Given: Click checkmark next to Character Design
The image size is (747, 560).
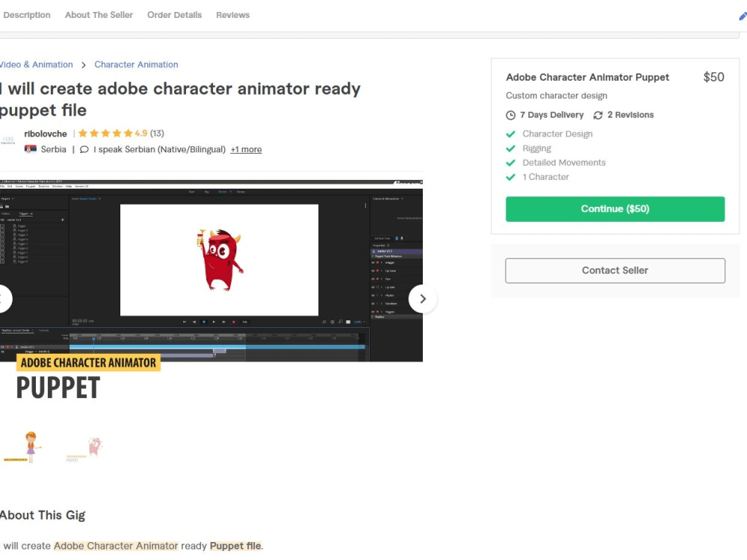Looking at the screenshot, I should [x=511, y=134].
